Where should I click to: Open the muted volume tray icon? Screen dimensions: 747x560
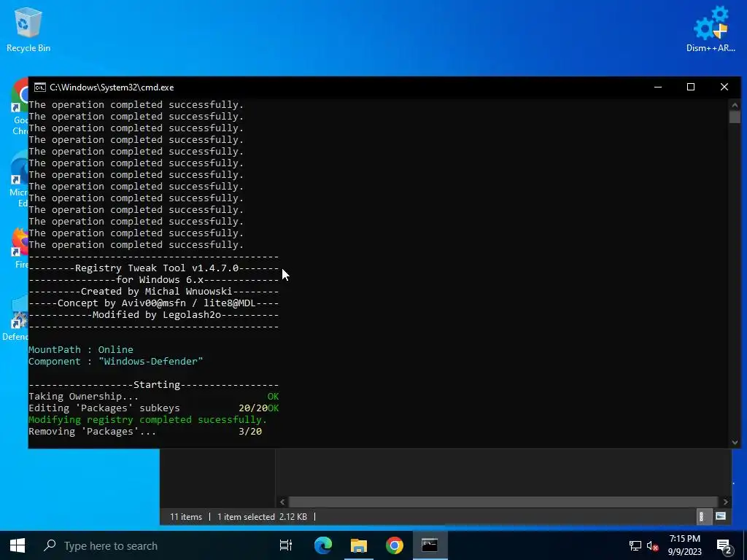click(653, 545)
